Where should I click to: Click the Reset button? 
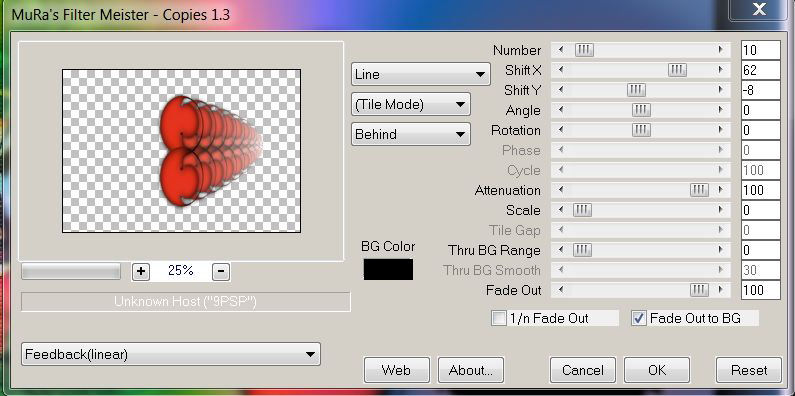coord(749,370)
